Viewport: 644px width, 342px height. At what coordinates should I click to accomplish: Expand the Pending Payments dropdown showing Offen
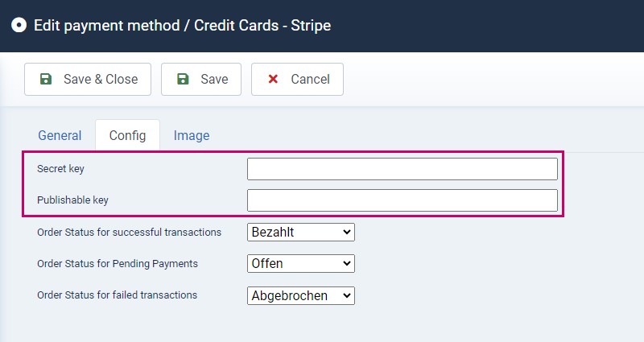click(301, 264)
